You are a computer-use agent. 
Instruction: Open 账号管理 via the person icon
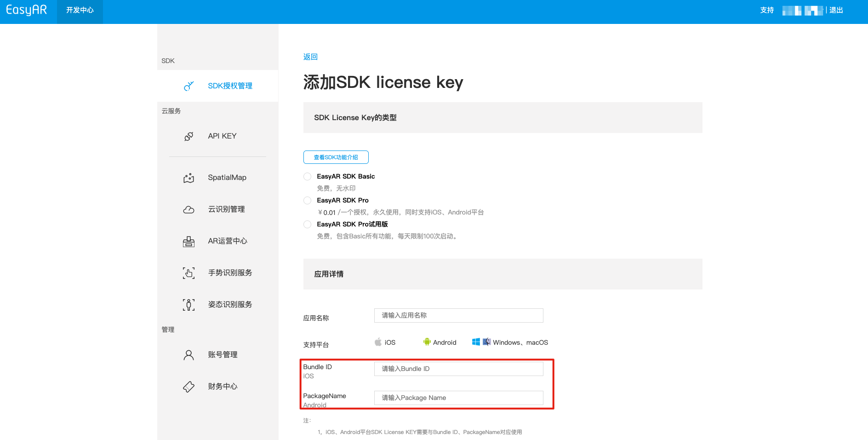pyautogui.click(x=188, y=354)
